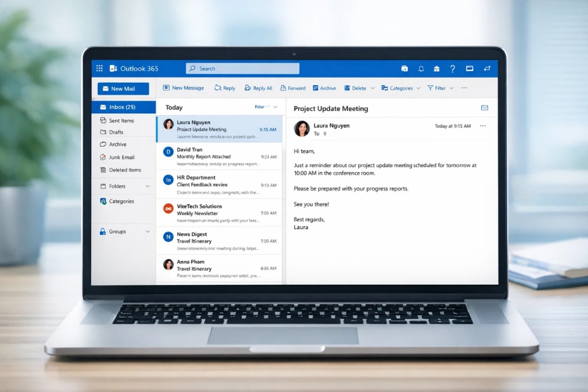Image resolution: width=588 pixels, height=392 pixels.
Task: Select the Sent Items folder
Action: pos(121,121)
